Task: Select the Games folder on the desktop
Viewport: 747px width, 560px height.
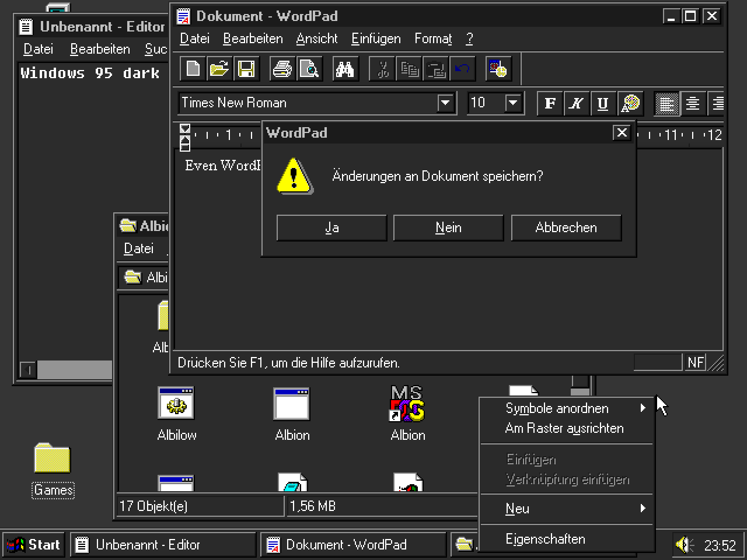Action: coord(53,458)
